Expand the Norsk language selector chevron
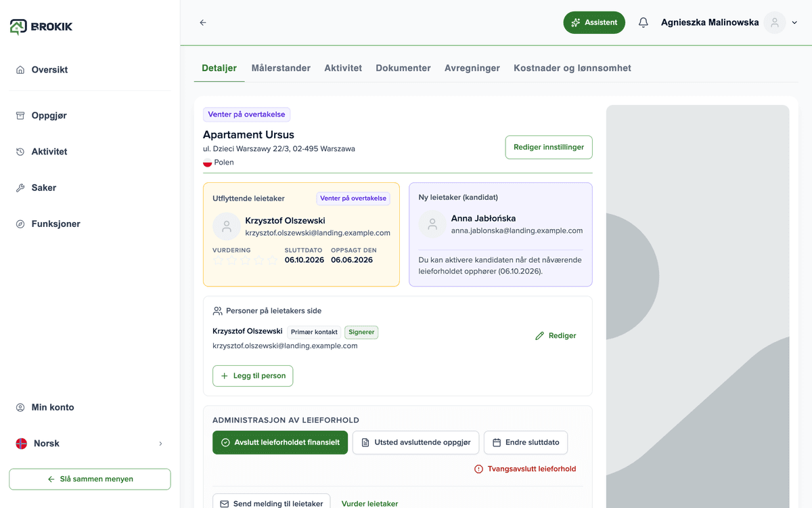The width and height of the screenshot is (812, 508). 160,444
